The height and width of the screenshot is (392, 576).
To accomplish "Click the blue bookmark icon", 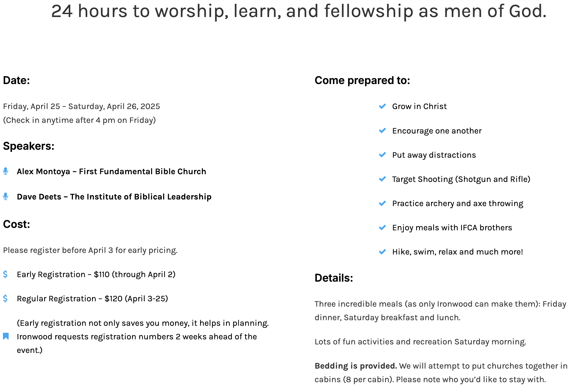I will pyautogui.click(x=6, y=336).
